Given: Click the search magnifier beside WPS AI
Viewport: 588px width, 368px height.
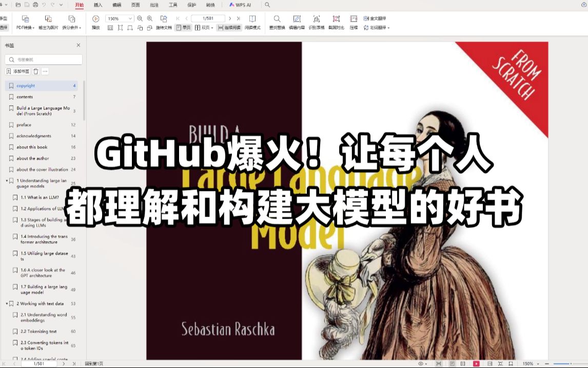Looking at the screenshot, I should point(267,5).
